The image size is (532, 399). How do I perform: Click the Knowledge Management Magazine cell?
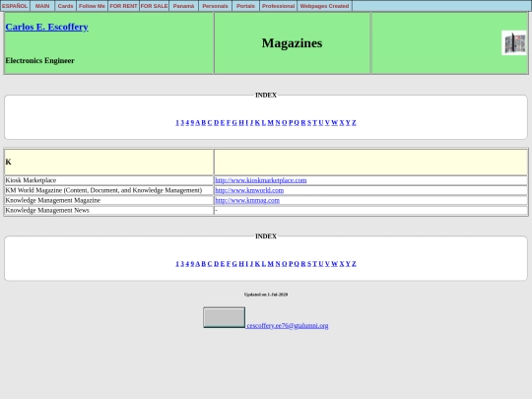coord(109,200)
